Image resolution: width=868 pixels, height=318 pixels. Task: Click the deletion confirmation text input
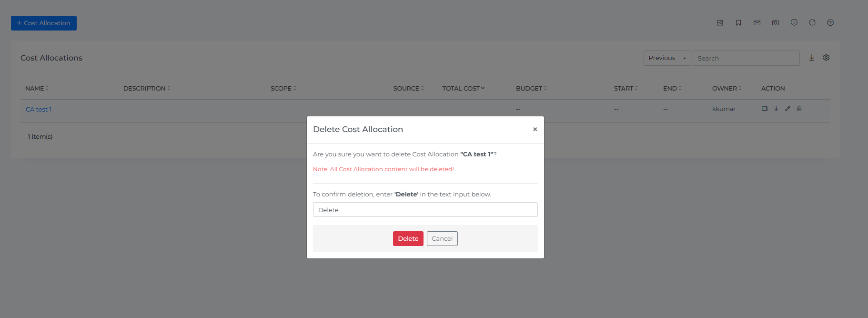tap(425, 210)
